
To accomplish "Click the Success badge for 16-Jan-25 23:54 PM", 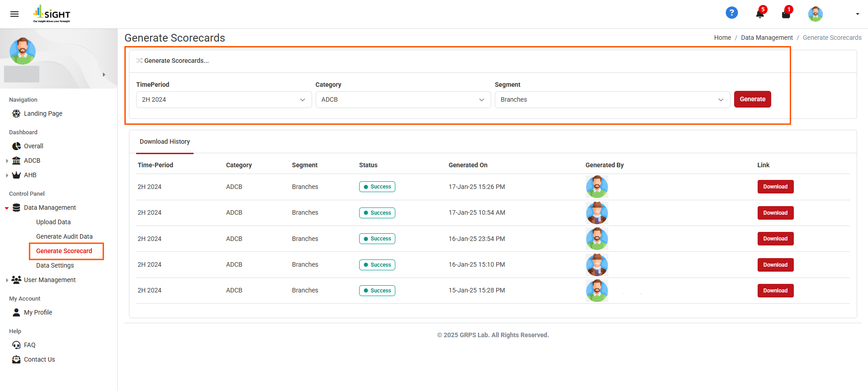I will (x=377, y=239).
